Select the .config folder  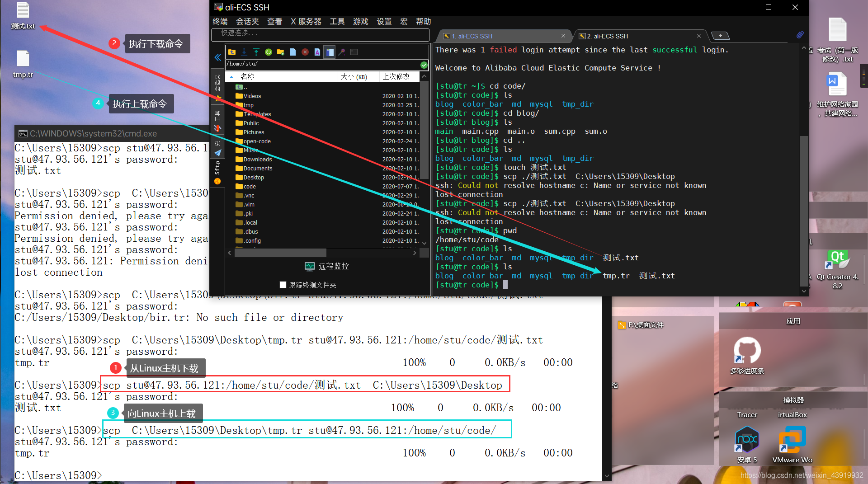[x=323, y=241]
